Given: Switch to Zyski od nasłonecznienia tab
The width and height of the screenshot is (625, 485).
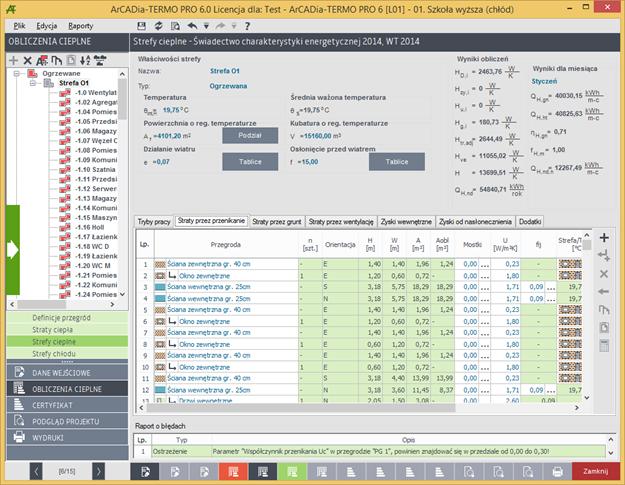Looking at the screenshot, I should [x=475, y=222].
